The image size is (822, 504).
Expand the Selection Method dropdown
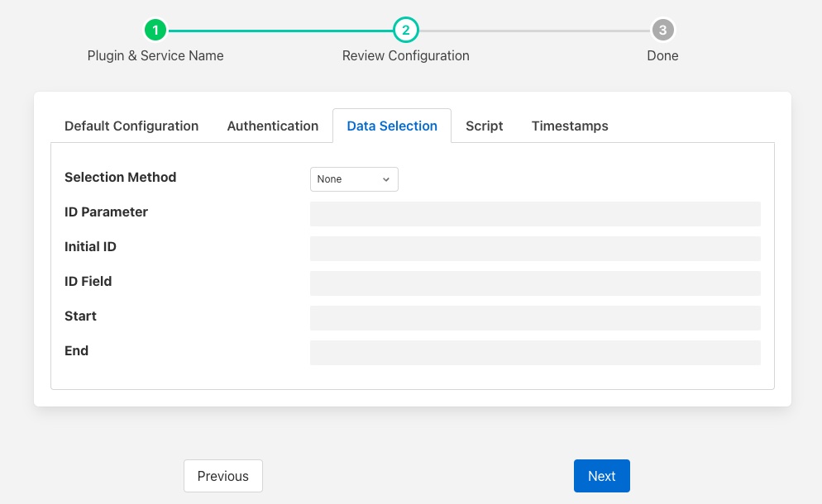pyautogui.click(x=354, y=179)
